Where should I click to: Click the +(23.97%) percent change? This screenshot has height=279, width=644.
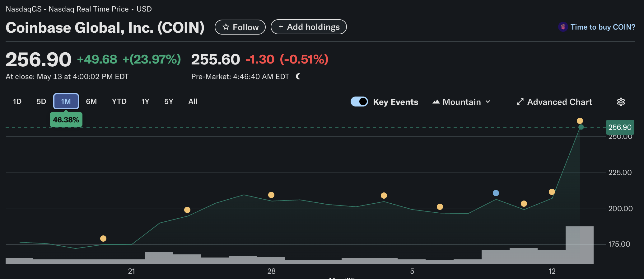click(x=152, y=59)
